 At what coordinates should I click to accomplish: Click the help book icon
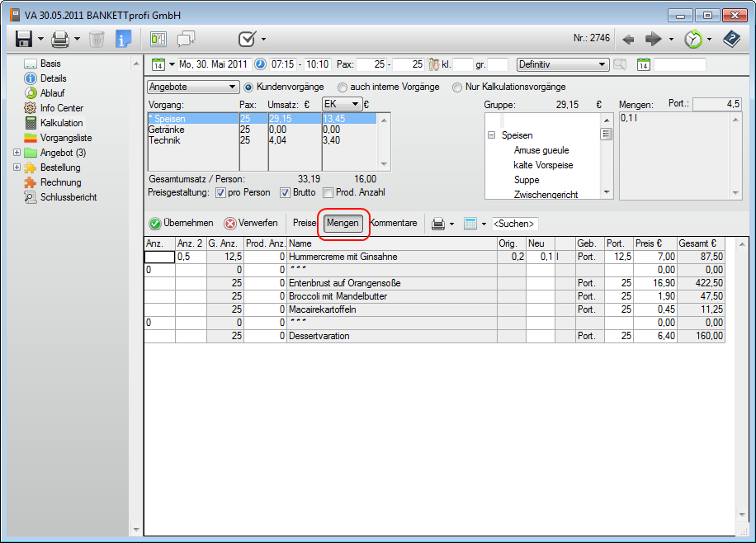click(x=731, y=39)
